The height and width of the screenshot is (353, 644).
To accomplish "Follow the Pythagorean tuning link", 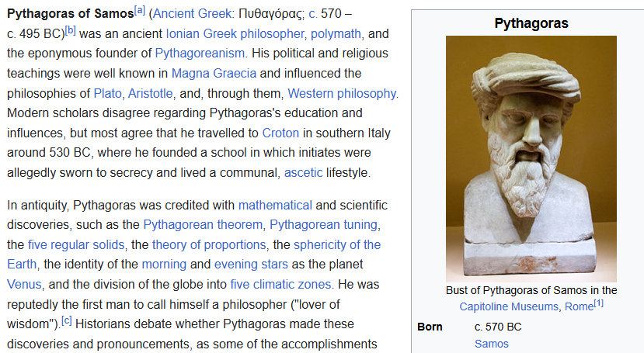I will pyautogui.click(x=323, y=225).
